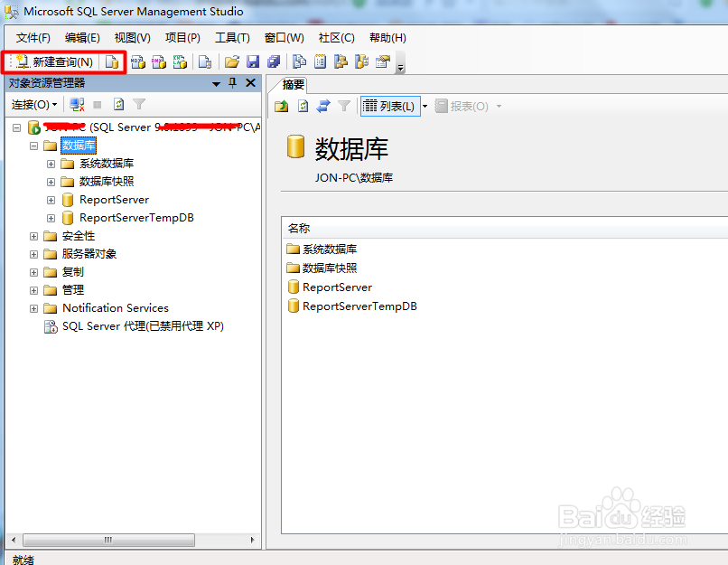Screen dimensions: 728x565
Task: Select 数据库快照 in the summary list
Action: (330, 268)
